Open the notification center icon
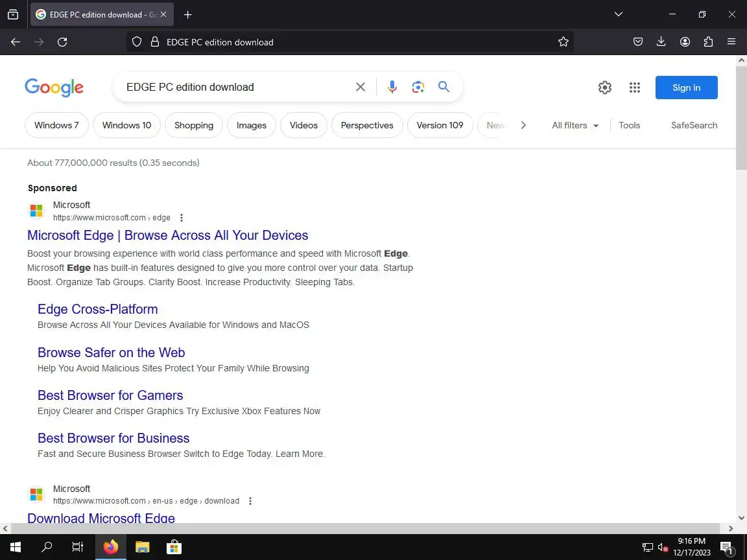 coord(726,548)
